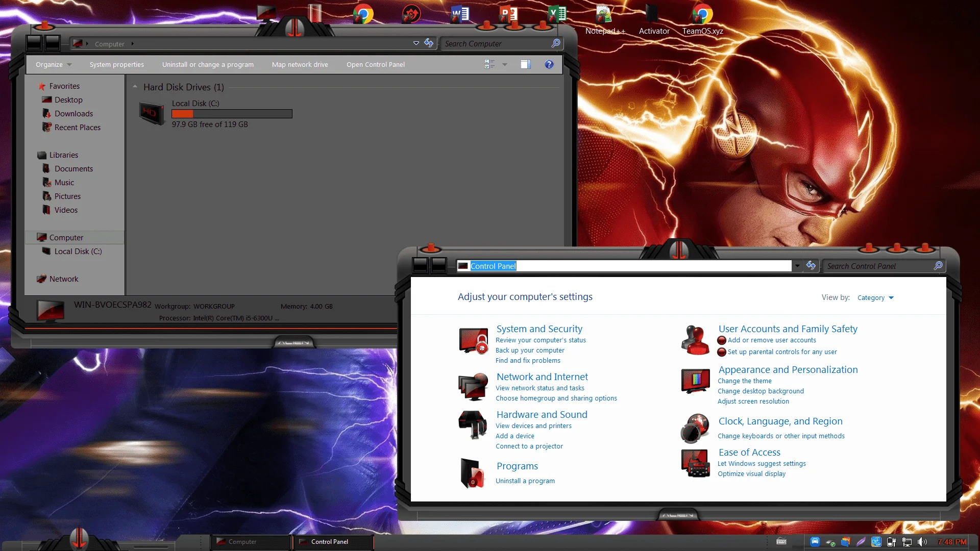
Task: Open the view options dropdown arrow
Action: pyautogui.click(x=505, y=64)
